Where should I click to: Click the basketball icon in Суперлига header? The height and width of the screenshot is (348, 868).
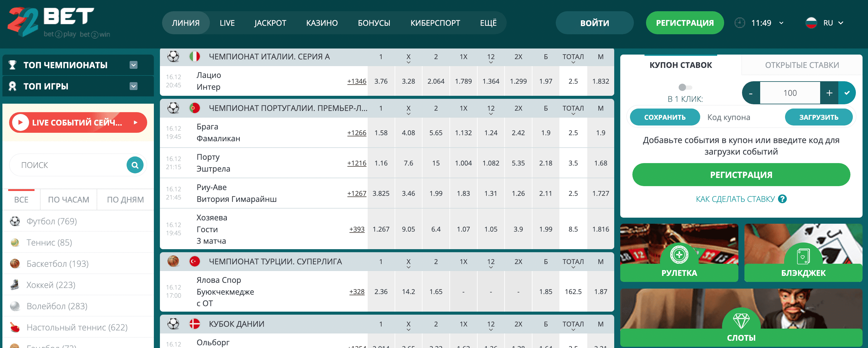coord(173,261)
